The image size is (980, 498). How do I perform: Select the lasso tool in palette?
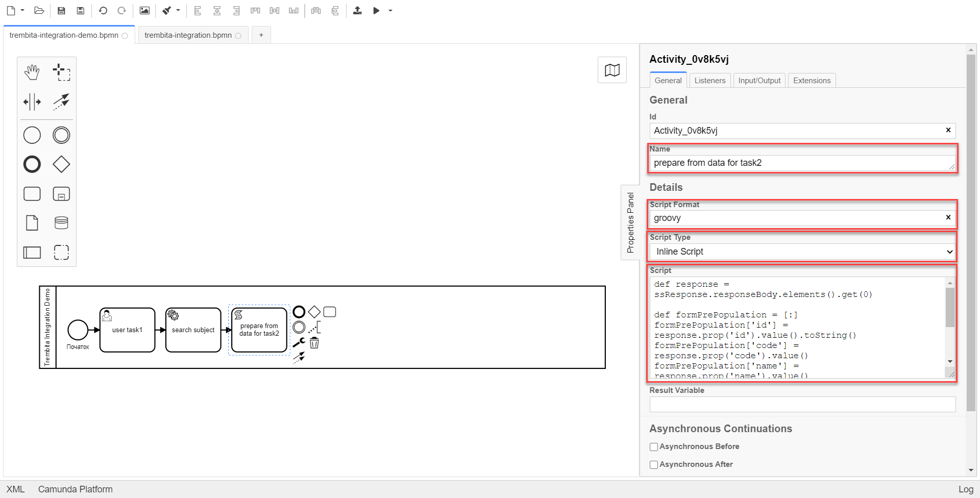[x=61, y=72]
